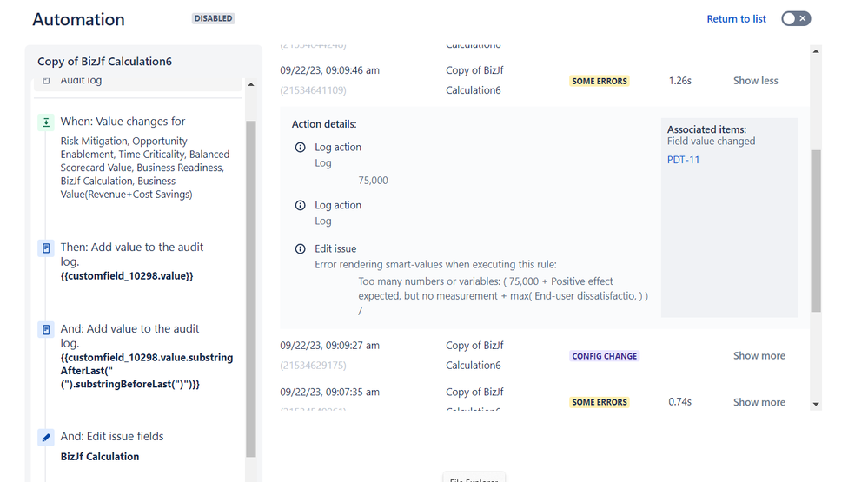Open the PDT-11 issue link
Viewport: 868px width, 482px height.
[683, 160]
